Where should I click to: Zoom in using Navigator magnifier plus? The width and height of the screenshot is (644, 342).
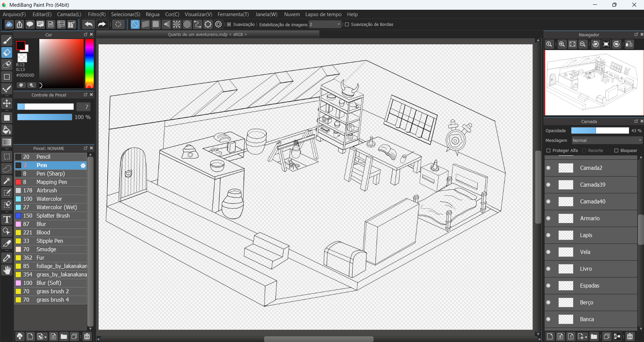[x=561, y=44]
